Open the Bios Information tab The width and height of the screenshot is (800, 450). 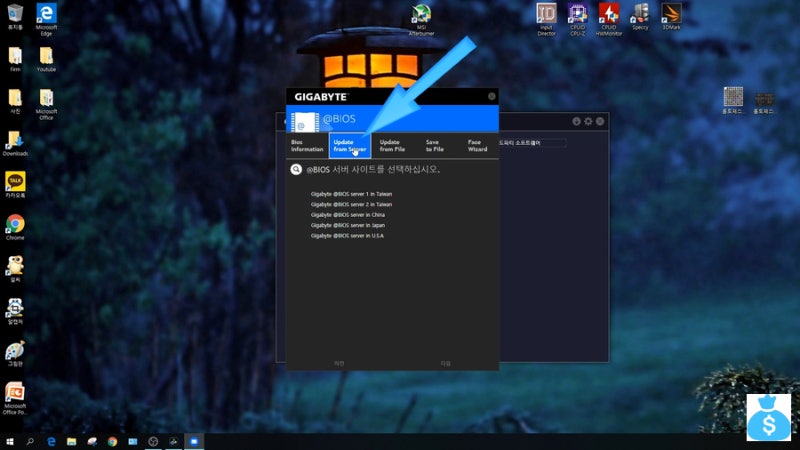(307, 146)
